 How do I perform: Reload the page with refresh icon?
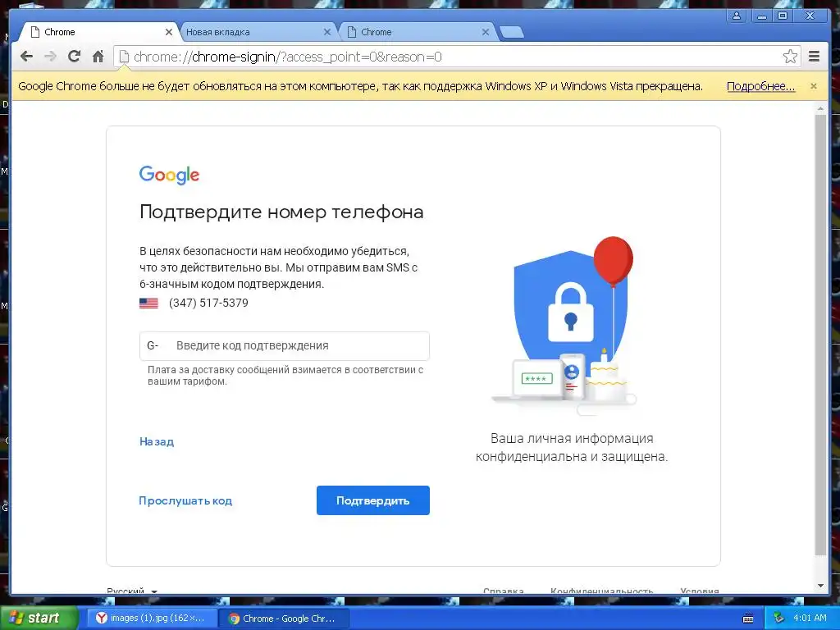pos(74,57)
